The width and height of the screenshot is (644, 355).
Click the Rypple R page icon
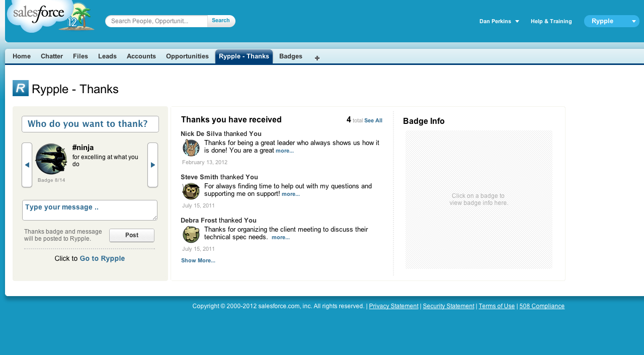[21, 88]
